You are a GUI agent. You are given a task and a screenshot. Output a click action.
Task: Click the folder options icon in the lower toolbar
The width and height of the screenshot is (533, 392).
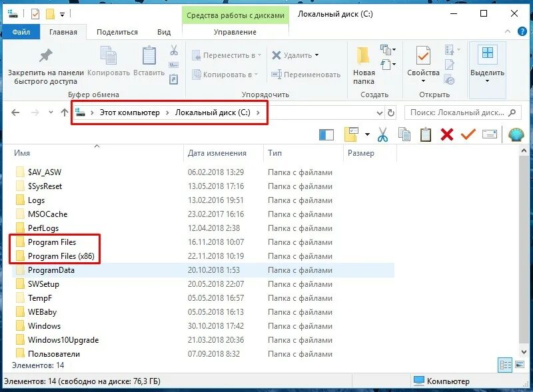351,134
